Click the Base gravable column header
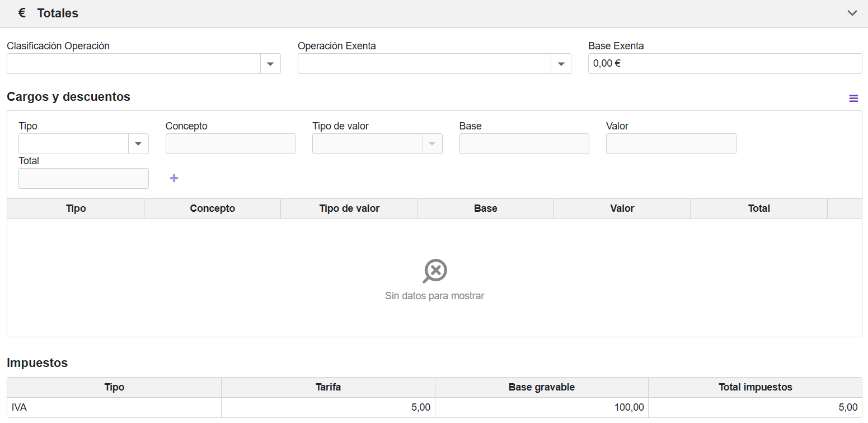Image resolution: width=868 pixels, height=423 pixels. click(x=542, y=387)
